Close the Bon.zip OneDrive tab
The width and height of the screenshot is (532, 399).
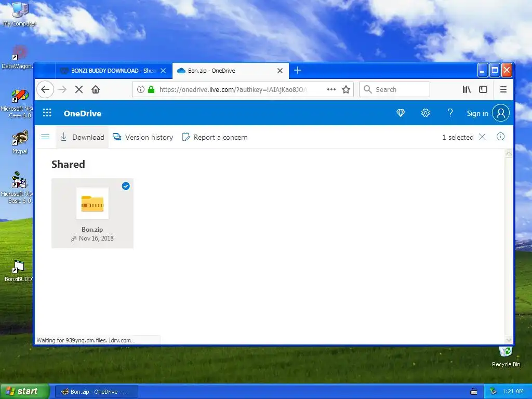(280, 71)
